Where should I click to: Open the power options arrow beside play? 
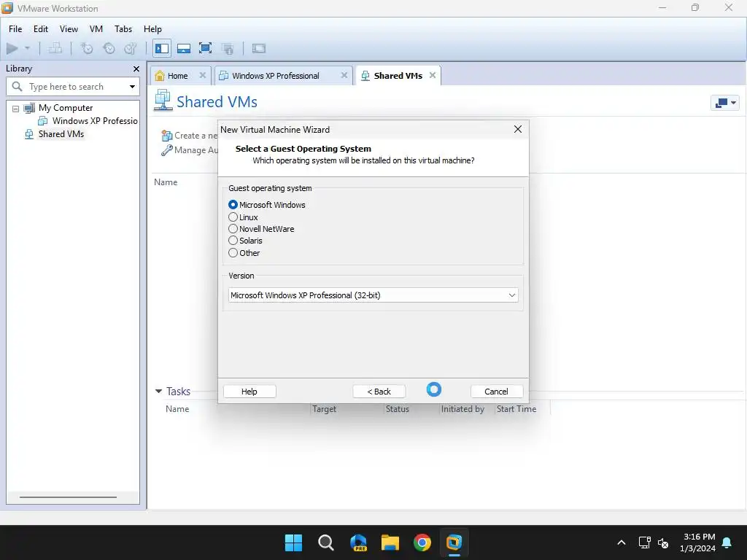click(27, 48)
